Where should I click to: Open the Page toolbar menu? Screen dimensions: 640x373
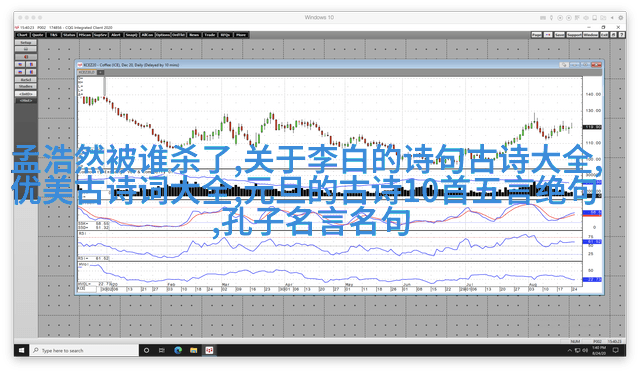click(x=536, y=35)
